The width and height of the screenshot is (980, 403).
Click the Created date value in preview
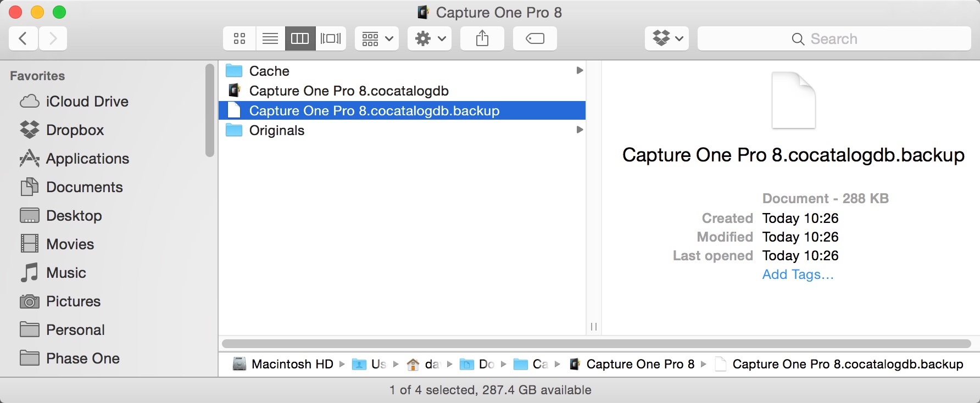click(800, 219)
